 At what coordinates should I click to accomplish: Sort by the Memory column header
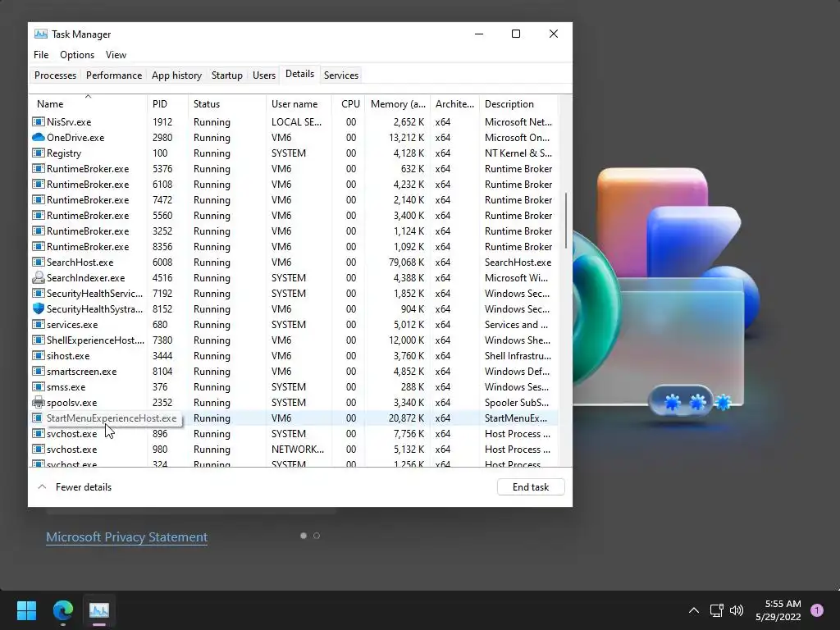[x=398, y=104]
